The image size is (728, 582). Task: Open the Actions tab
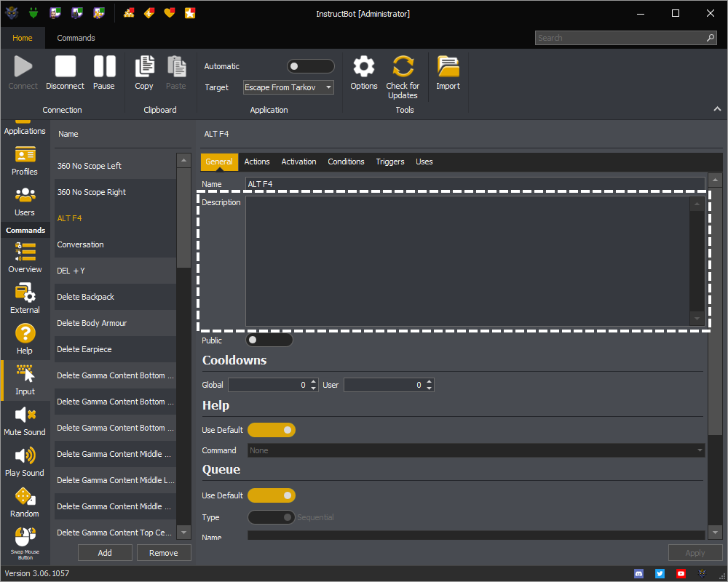[257, 162]
